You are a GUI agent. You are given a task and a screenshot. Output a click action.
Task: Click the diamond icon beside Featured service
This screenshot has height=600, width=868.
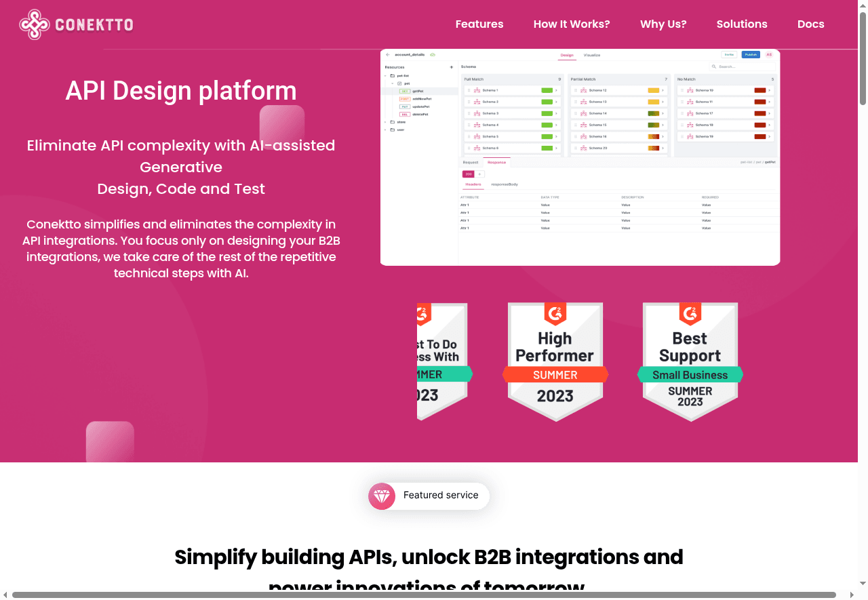tap(382, 496)
